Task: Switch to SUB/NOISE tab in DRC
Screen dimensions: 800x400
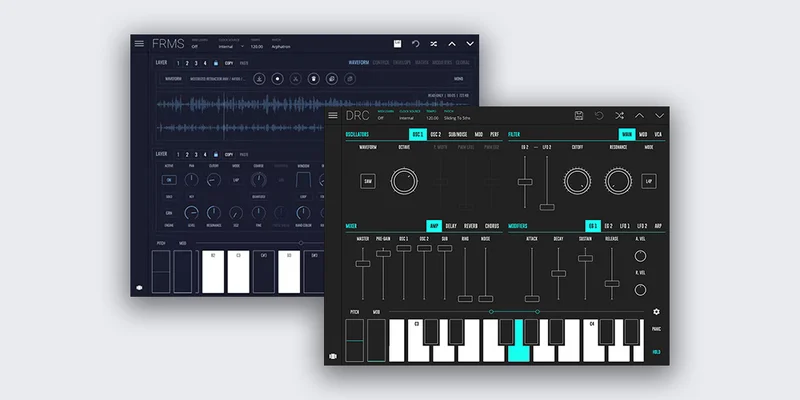Action: pyautogui.click(x=458, y=135)
